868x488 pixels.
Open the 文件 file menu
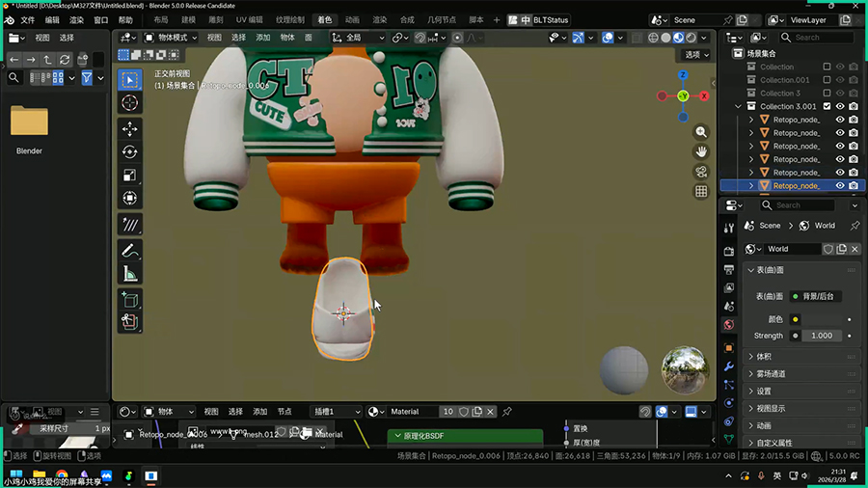(27, 19)
